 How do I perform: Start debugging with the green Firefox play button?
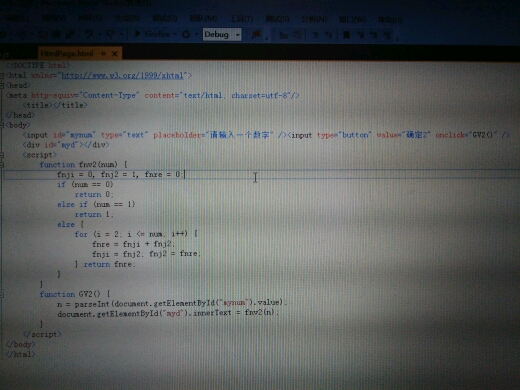137,34
